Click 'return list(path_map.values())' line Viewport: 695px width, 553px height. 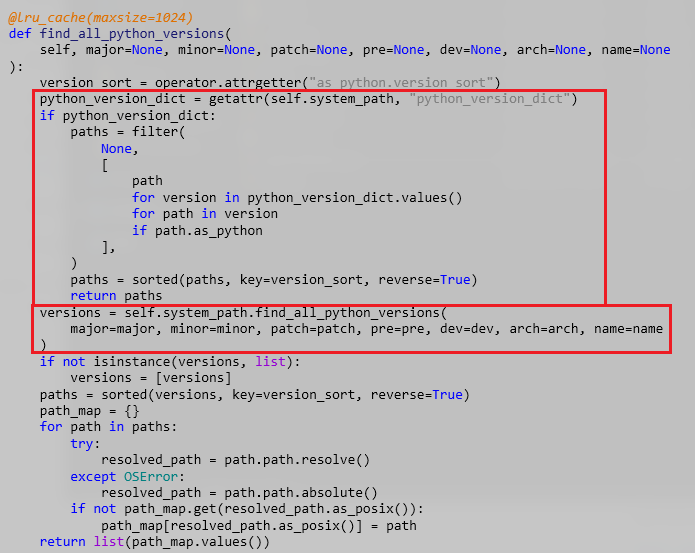pos(155,542)
